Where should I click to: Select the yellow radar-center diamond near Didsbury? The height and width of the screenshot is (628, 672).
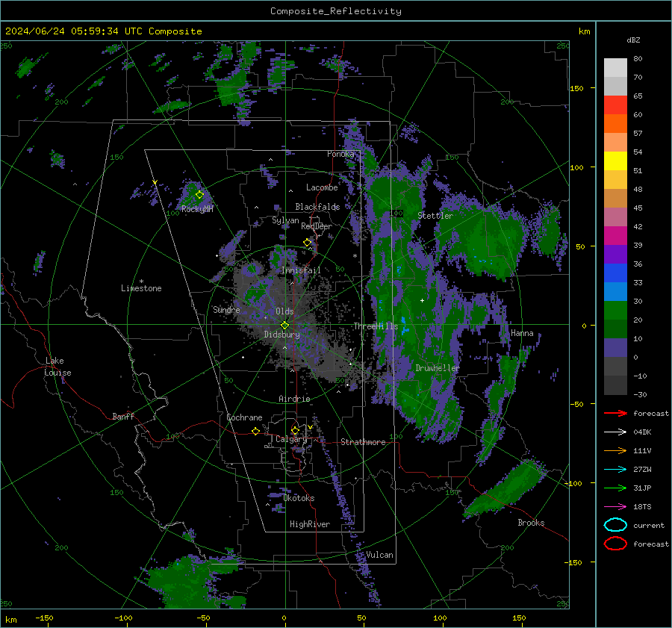[x=284, y=326]
